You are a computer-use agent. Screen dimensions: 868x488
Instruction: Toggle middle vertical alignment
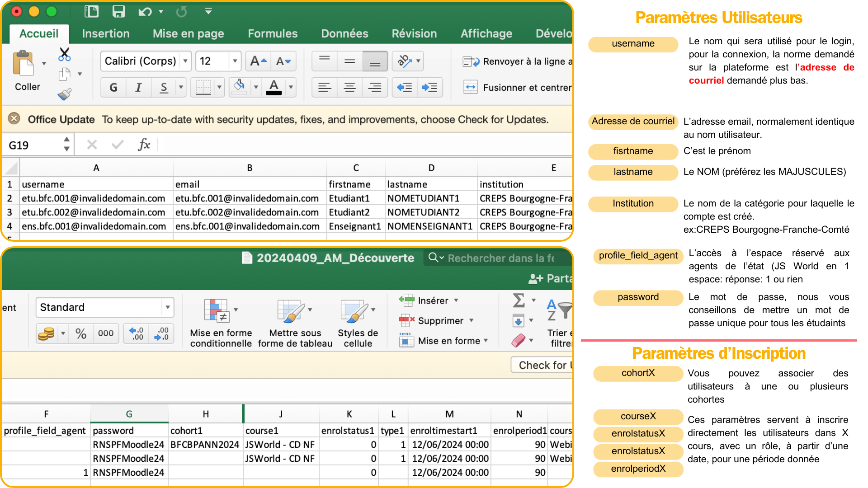click(x=349, y=61)
